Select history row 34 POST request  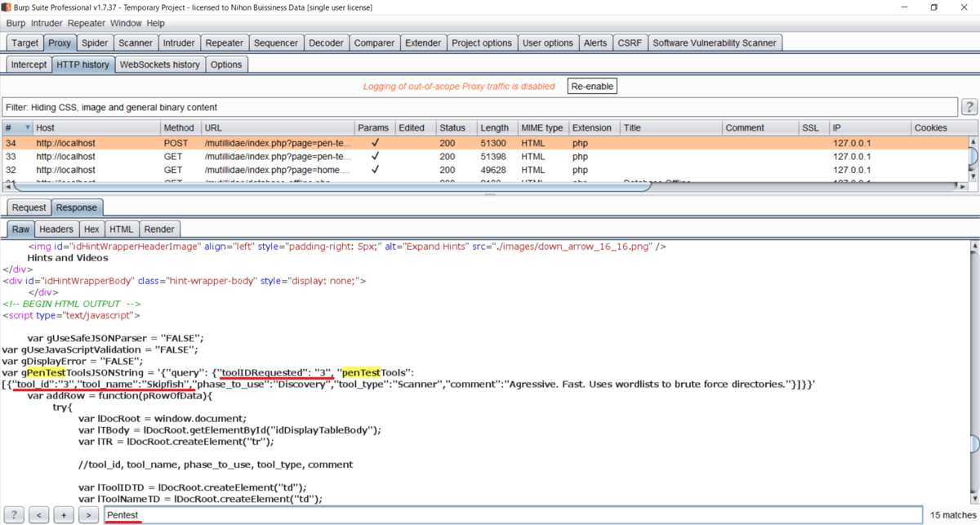tap(484, 142)
